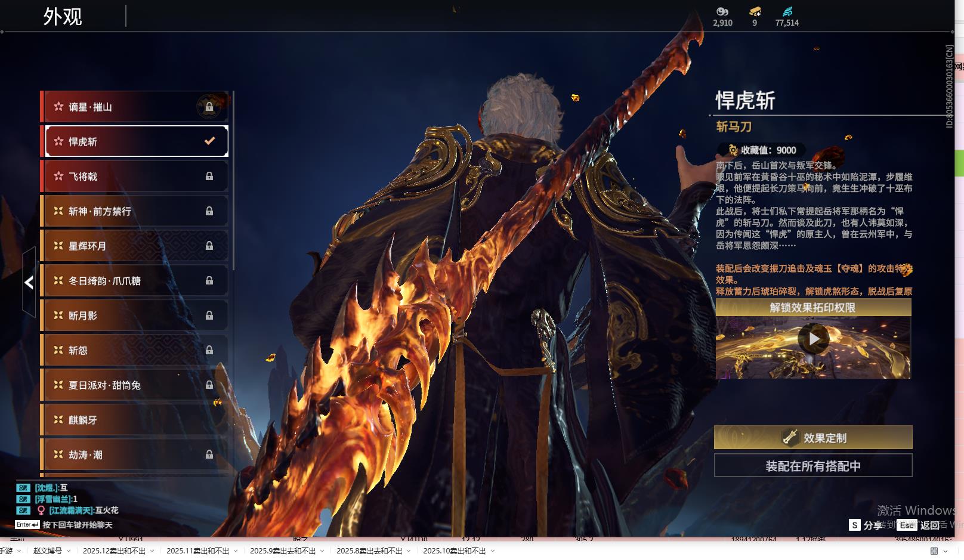Open dropdown arrow of 2025.10卖出和不出 tab
Screen dimensions: 964x560
click(493, 551)
